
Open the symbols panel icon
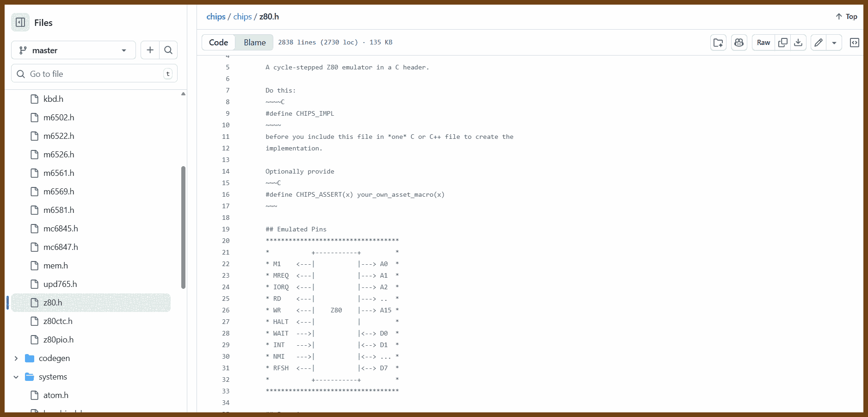tap(855, 43)
